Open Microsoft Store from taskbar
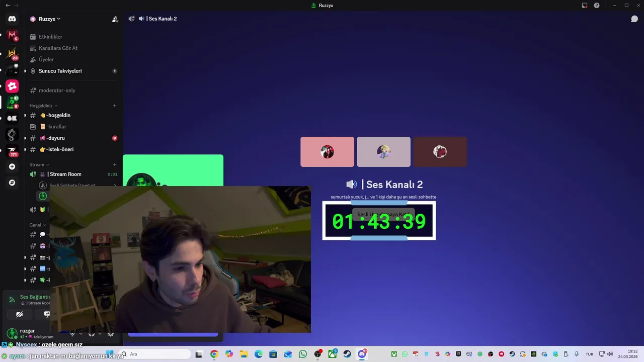 click(273, 354)
